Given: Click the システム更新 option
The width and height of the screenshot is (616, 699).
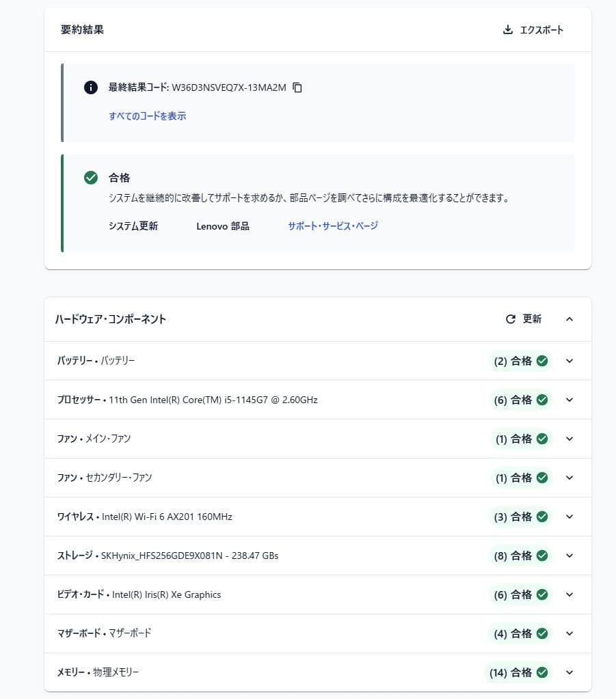Looking at the screenshot, I should [x=133, y=226].
